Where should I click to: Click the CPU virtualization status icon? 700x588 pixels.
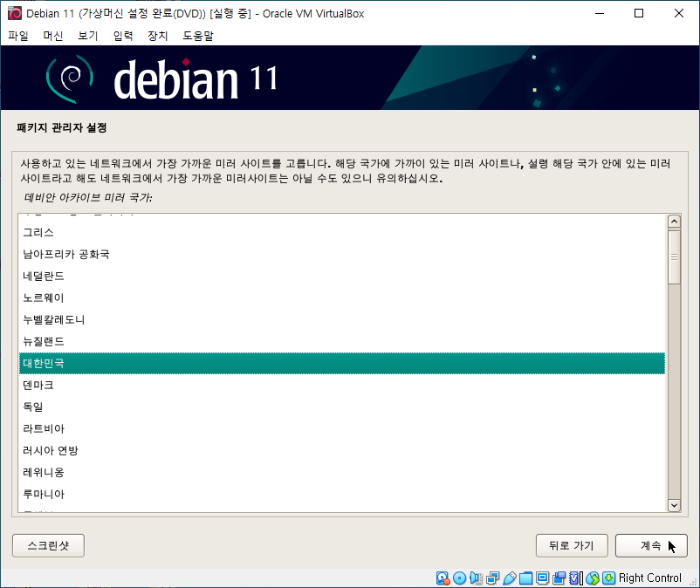(x=576, y=578)
